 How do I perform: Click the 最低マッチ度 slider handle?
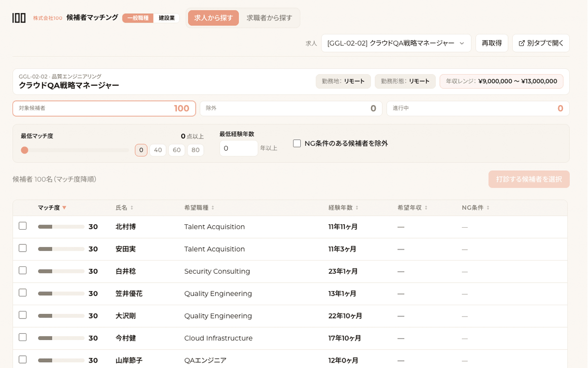24,150
